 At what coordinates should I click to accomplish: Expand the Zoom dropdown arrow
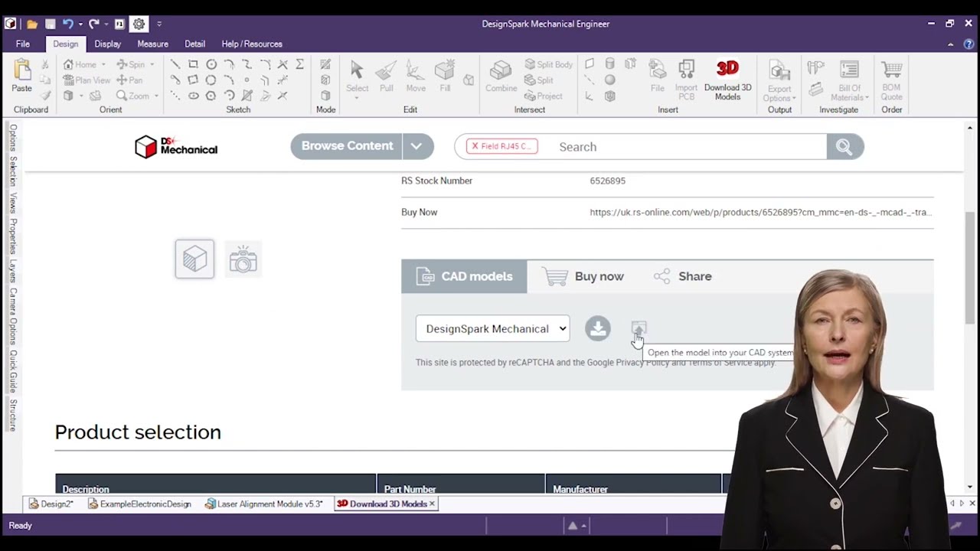(x=156, y=96)
